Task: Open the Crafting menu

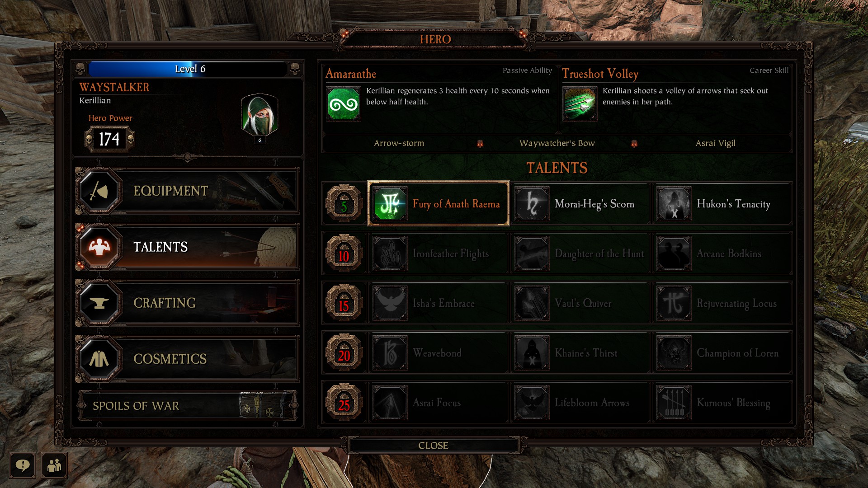Action: pyautogui.click(x=187, y=303)
